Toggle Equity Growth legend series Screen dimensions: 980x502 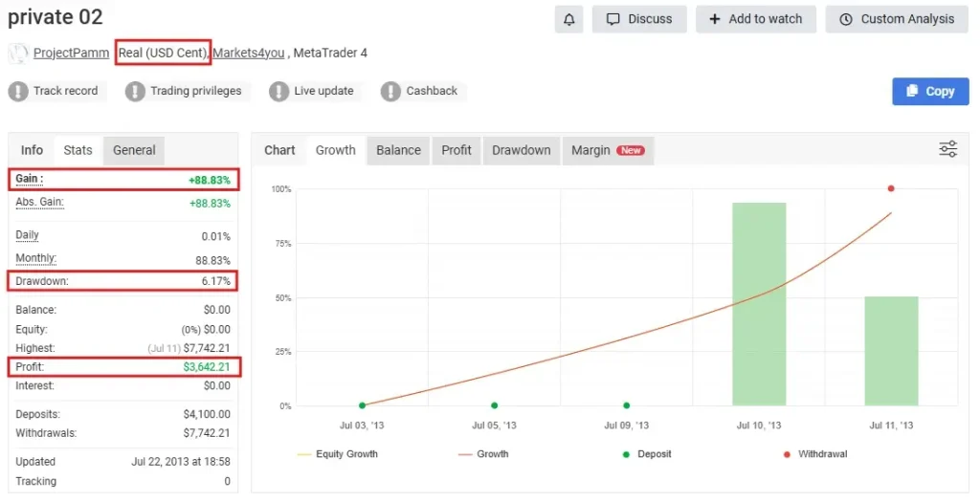338,454
